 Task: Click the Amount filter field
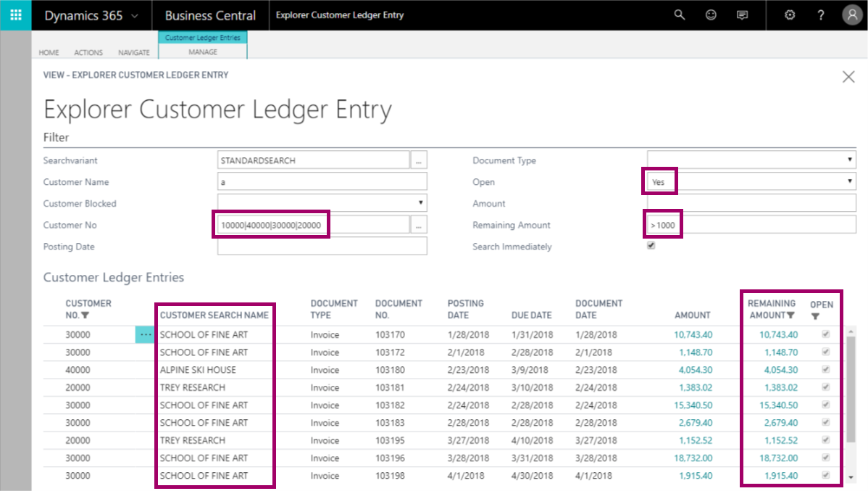(x=752, y=203)
